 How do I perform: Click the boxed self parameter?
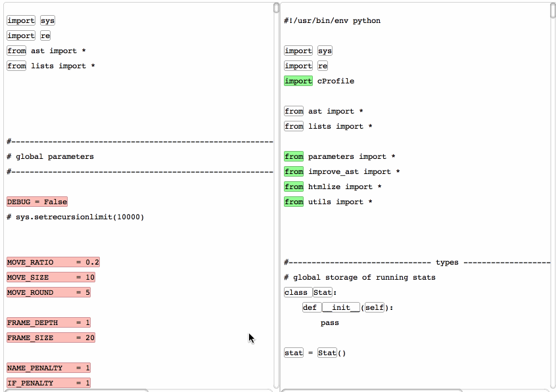click(375, 308)
